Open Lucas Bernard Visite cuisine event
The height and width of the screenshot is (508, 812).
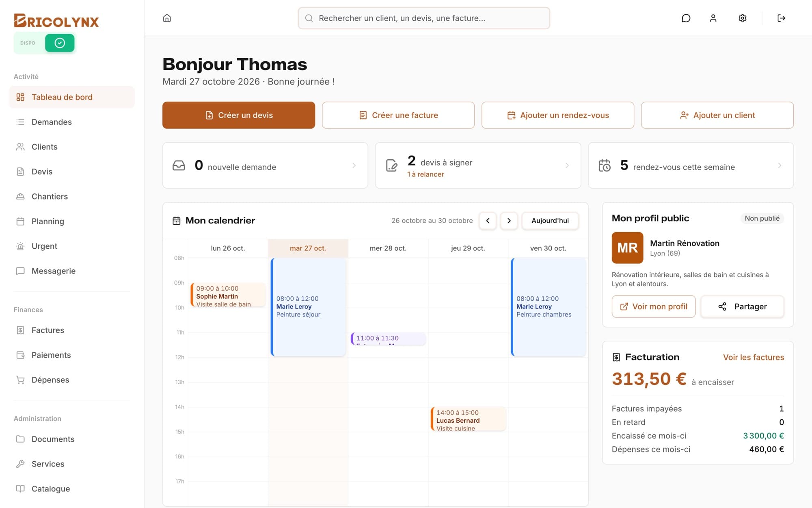tap(468, 419)
